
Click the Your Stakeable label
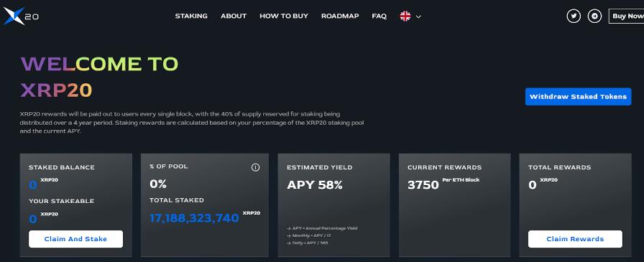pos(62,201)
